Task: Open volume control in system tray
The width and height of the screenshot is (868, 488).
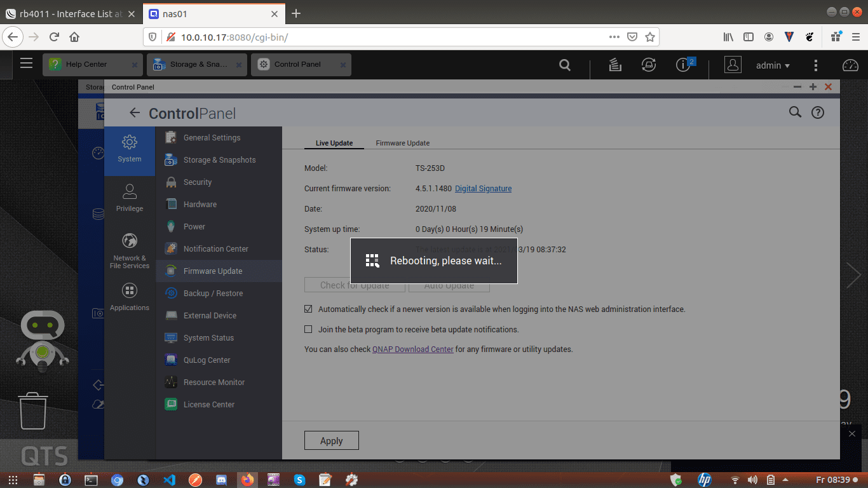Action: pos(753,480)
